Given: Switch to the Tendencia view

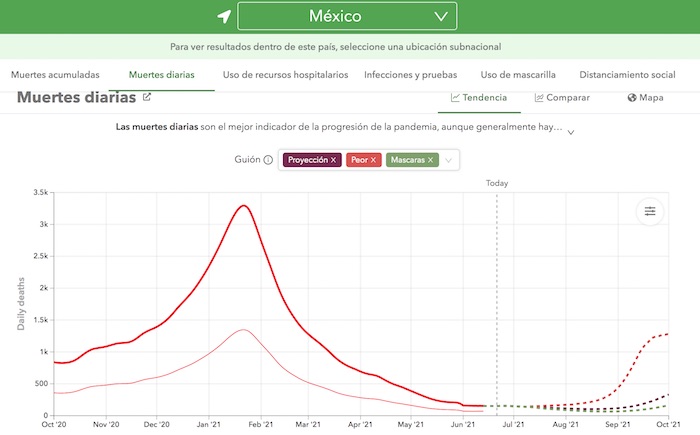Looking at the screenshot, I should (479, 98).
